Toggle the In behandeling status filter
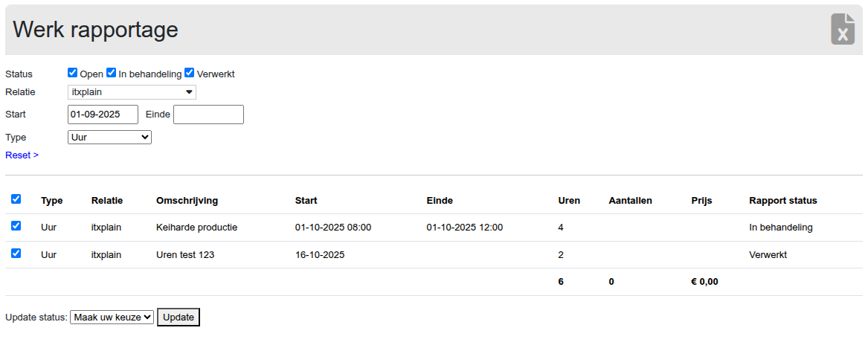The width and height of the screenshot is (868, 348). pos(112,73)
